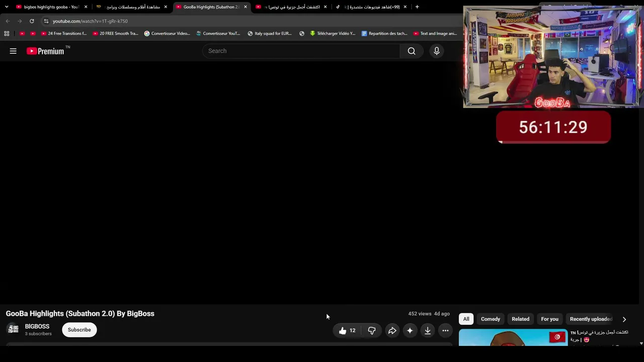Focus the YouTube Search field
Screen dimensions: 644x362
[301, 51]
